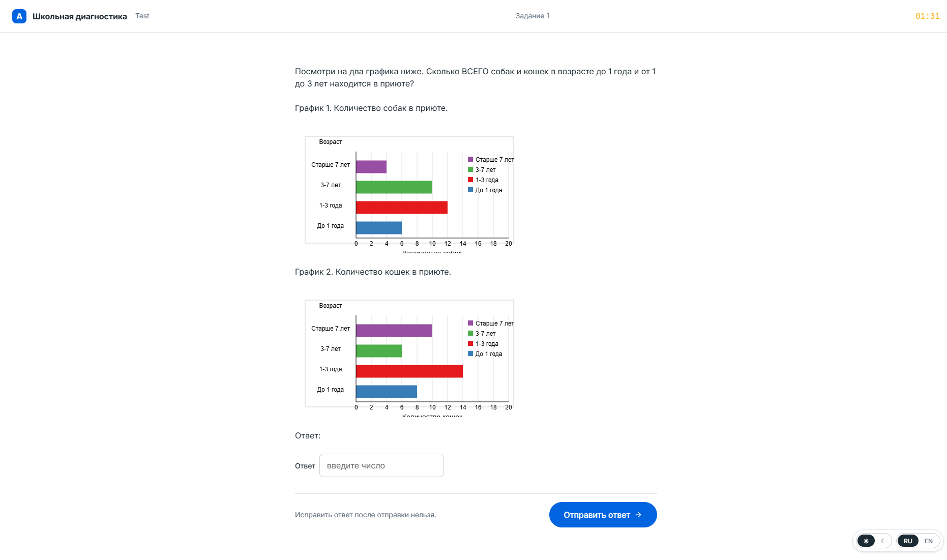The height and width of the screenshot is (560, 947).
Task: Focus the введите число answer field
Action: click(x=381, y=465)
